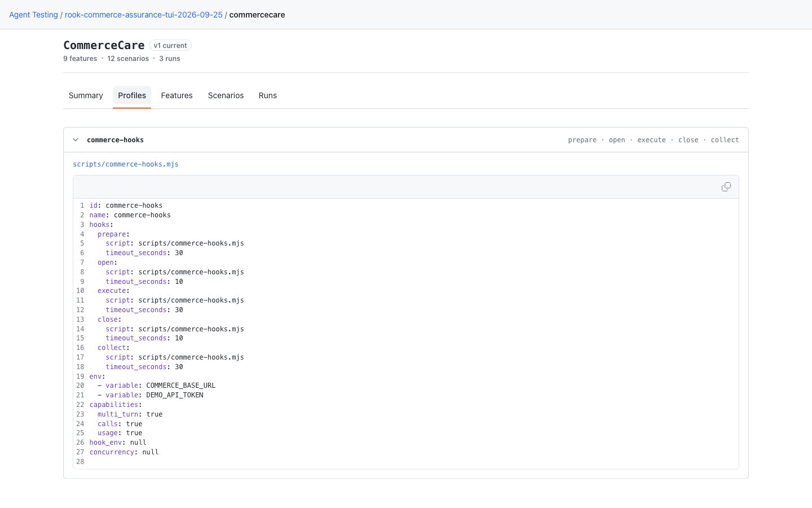Click code line 'name: commerce-hooks'
The height and width of the screenshot is (508, 812).
(x=130, y=215)
